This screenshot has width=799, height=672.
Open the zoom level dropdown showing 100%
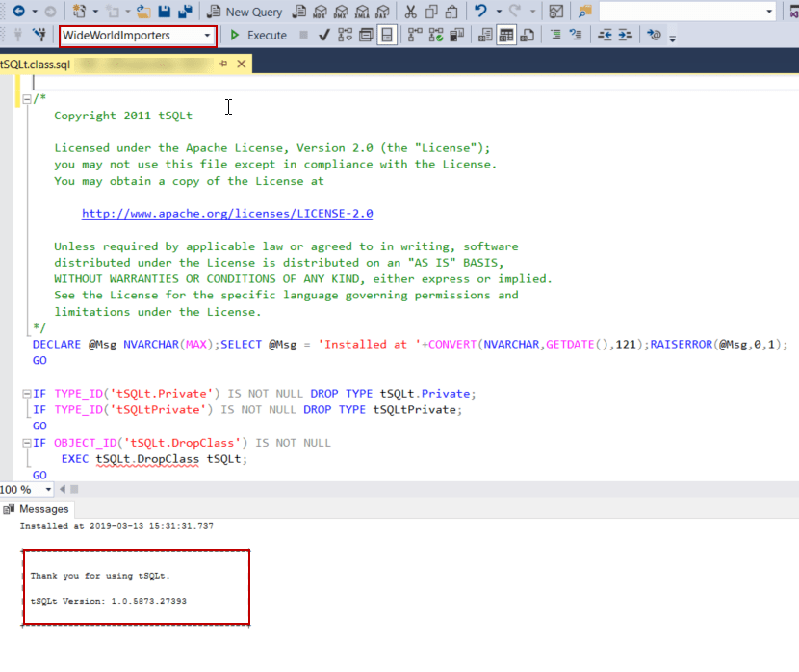point(46,490)
